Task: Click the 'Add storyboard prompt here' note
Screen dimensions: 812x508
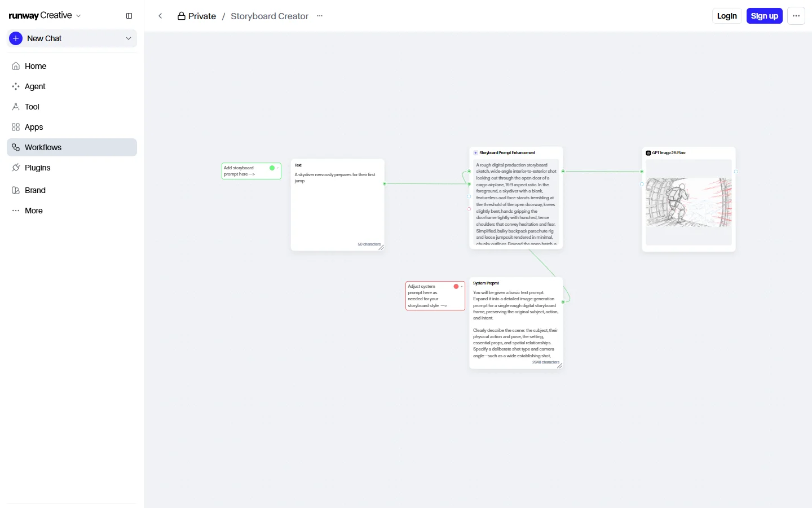Action: 251,171
